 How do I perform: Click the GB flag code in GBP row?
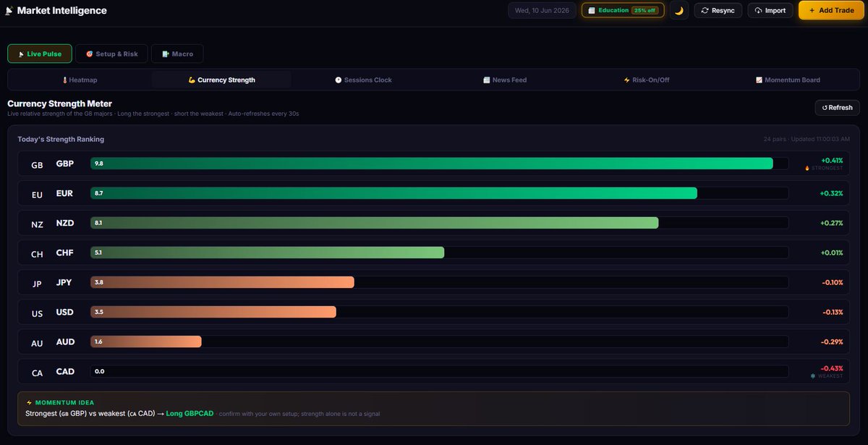pyautogui.click(x=37, y=165)
